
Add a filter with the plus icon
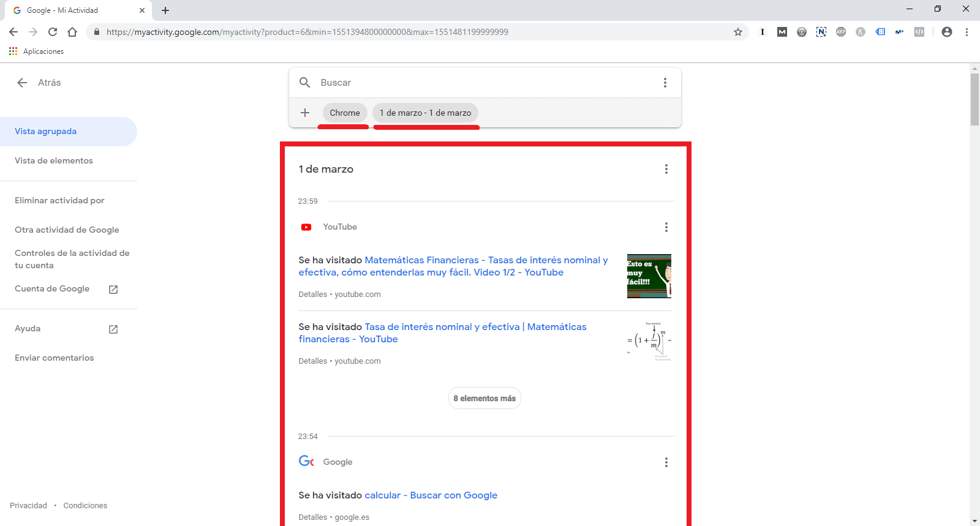click(305, 113)
